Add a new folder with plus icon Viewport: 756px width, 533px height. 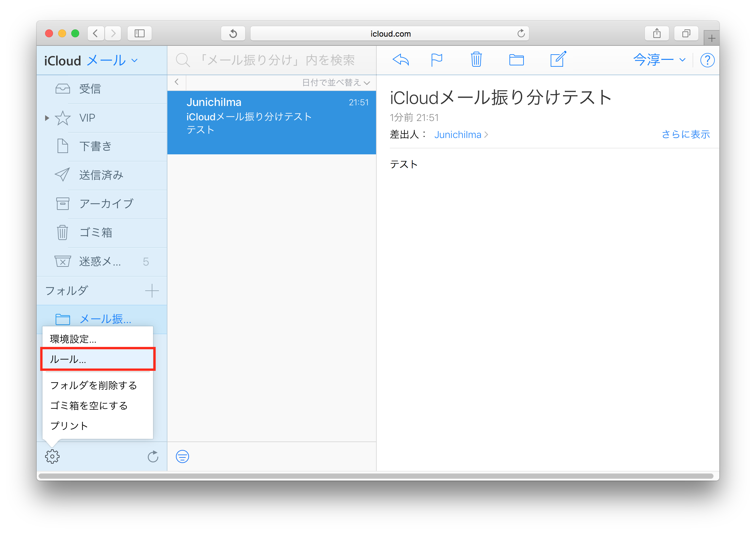(152, 291)
